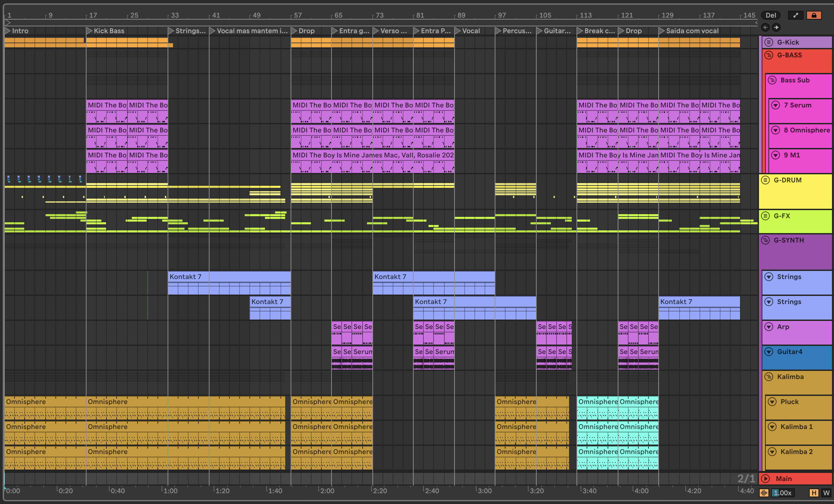Adjust the 1.00x zoom value field

coord(783,493)
